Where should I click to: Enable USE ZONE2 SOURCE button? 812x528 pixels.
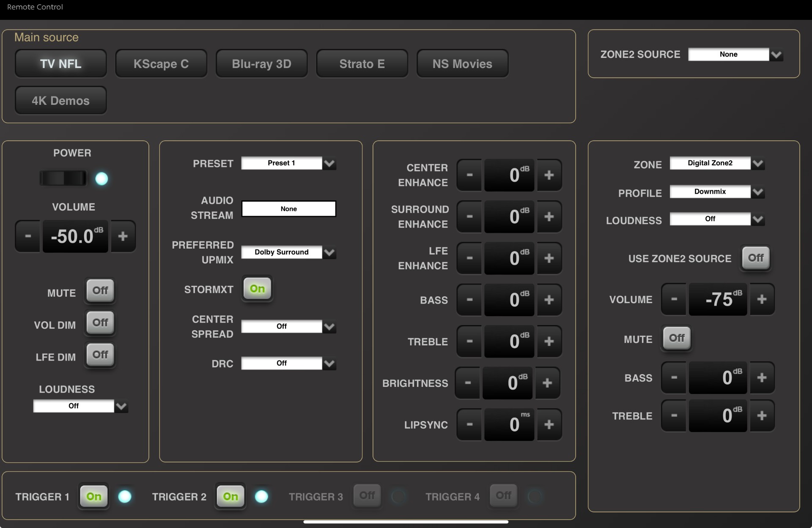pos(755,258)
